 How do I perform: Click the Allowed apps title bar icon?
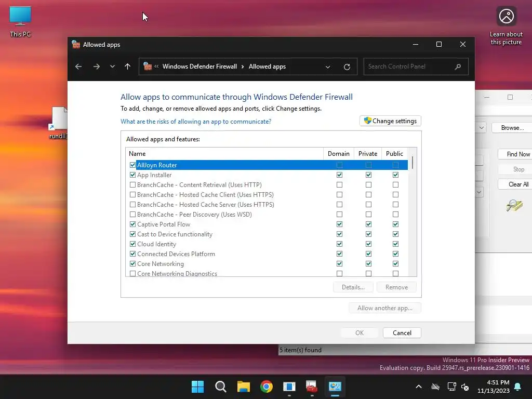76,45
